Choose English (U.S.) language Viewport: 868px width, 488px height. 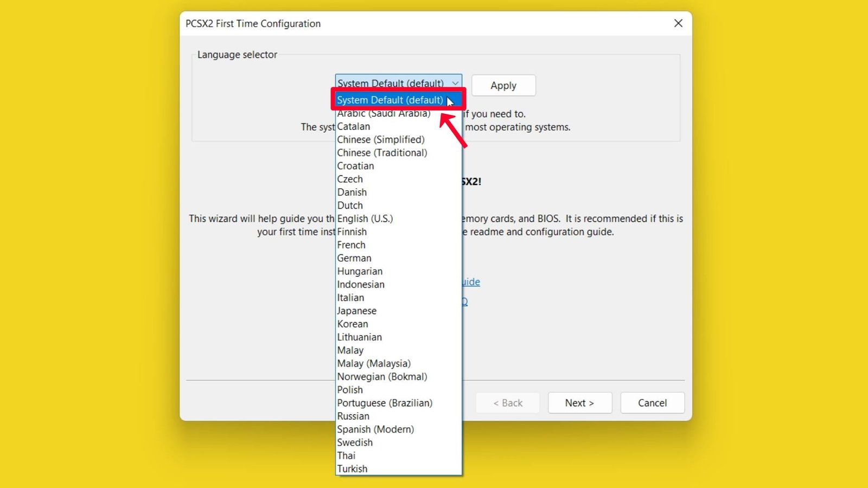[399, 219]
